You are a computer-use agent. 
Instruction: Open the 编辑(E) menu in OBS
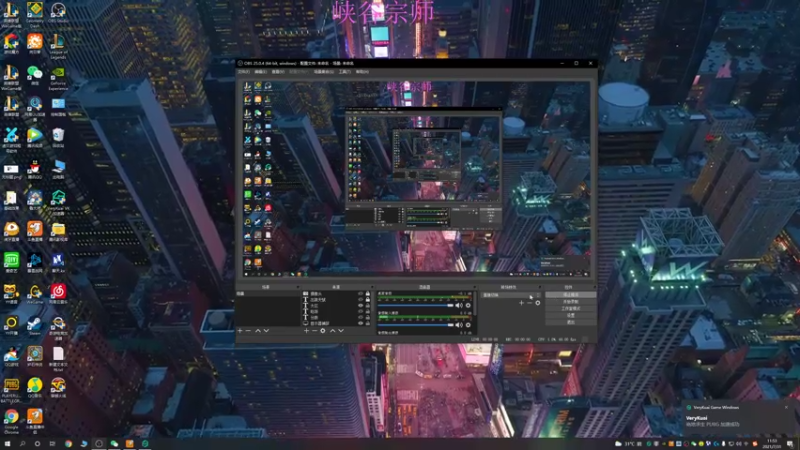pos(261,71)
